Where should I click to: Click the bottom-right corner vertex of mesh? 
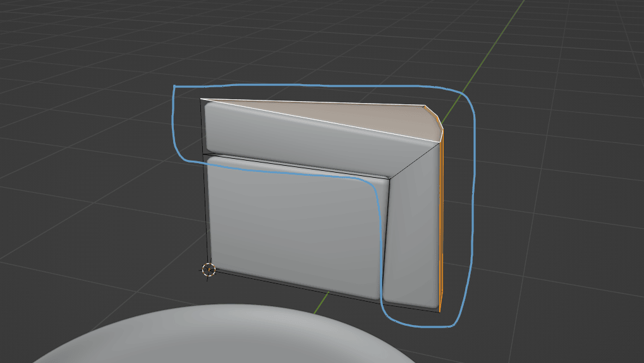coord(439,310)
